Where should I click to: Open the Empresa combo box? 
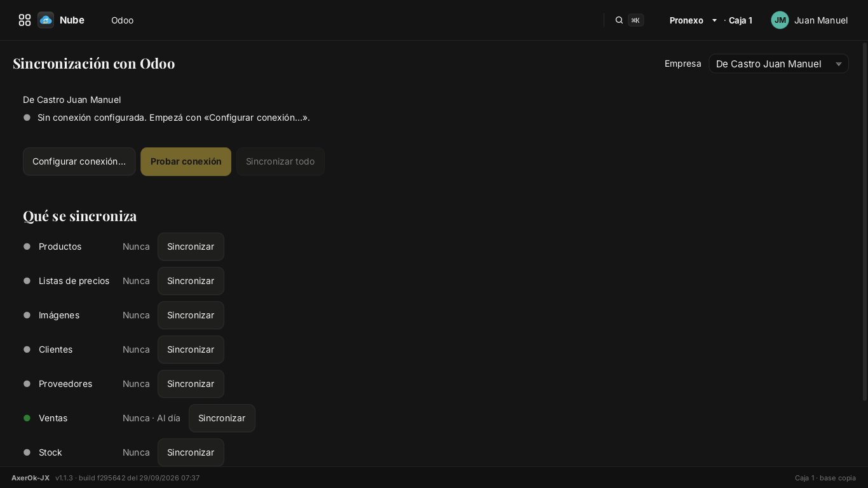tap(778, 64)
